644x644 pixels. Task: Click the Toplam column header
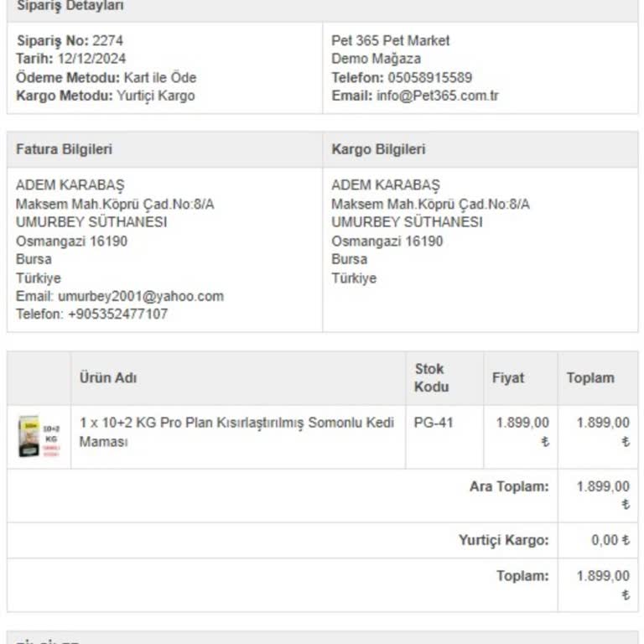click(589, 378)
